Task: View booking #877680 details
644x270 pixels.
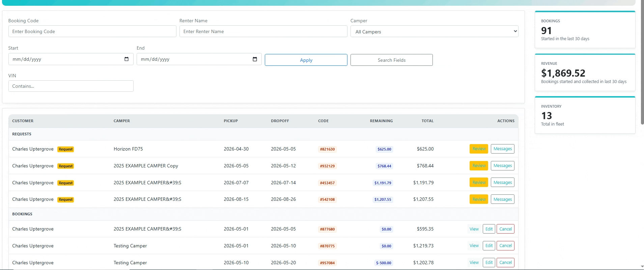Action: (x=474, y=229)
